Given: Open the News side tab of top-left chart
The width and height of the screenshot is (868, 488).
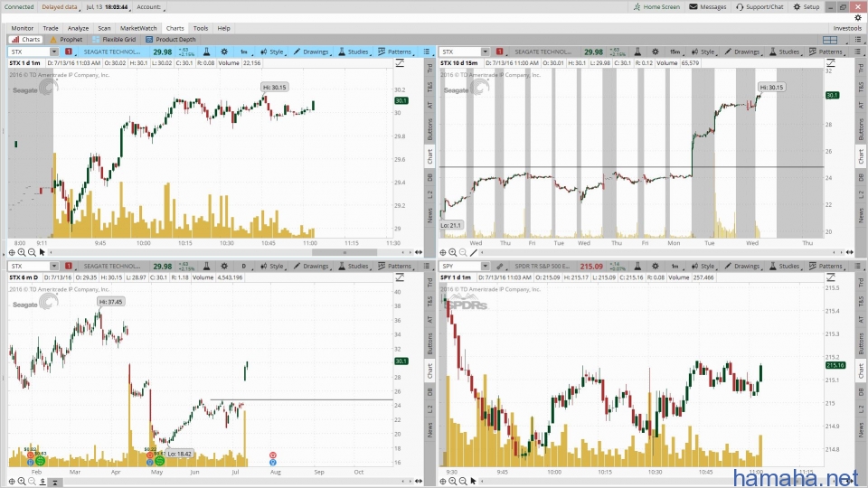Looking at the screenshot, I should pyautogui.click(x=429, y=214).
